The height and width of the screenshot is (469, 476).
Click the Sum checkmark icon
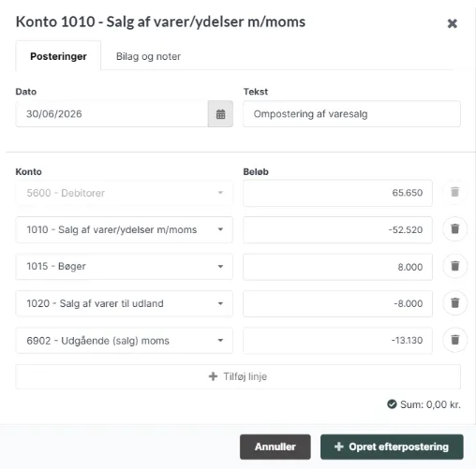(x=392, y=404)
